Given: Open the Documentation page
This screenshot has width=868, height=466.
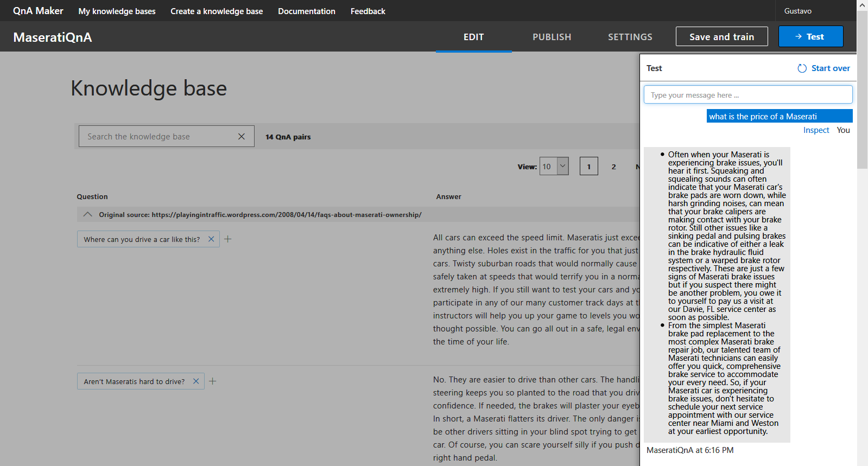Looking at the screenshot, I should pos(307,11).
